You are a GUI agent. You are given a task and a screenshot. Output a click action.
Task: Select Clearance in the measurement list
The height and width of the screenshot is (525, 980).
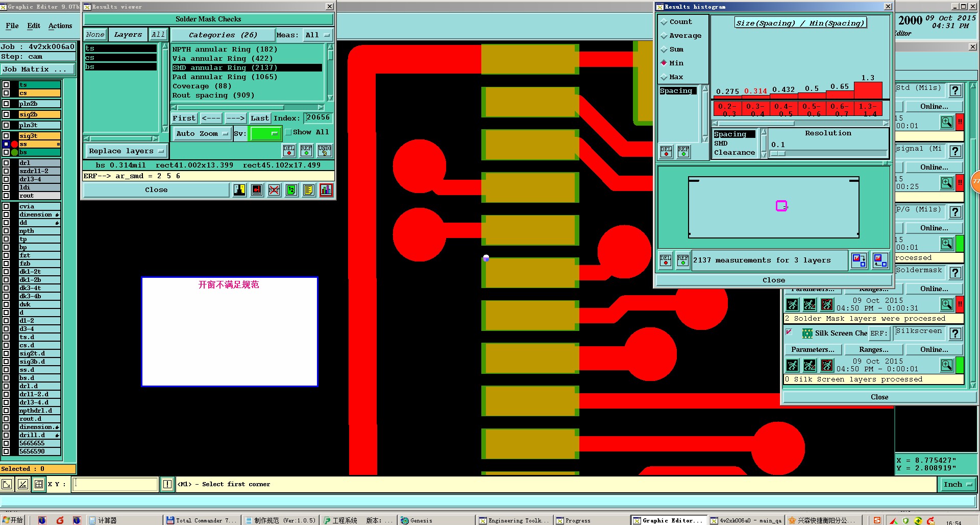[734, 153]
